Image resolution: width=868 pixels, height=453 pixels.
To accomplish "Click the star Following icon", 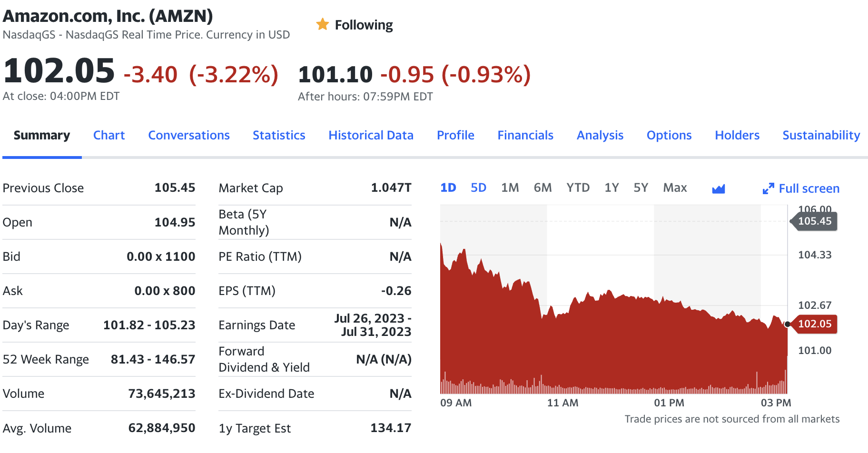I will [x=323, y=24].
